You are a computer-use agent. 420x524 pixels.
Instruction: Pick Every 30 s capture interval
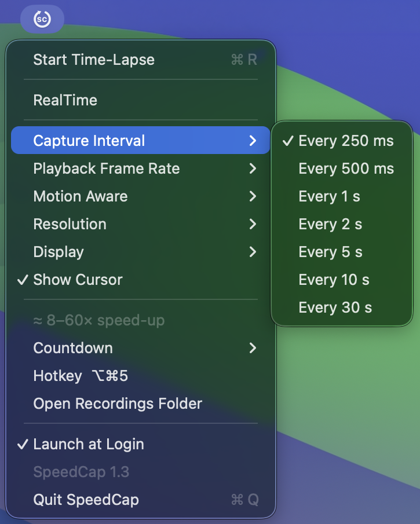click(x=342, y=307)
